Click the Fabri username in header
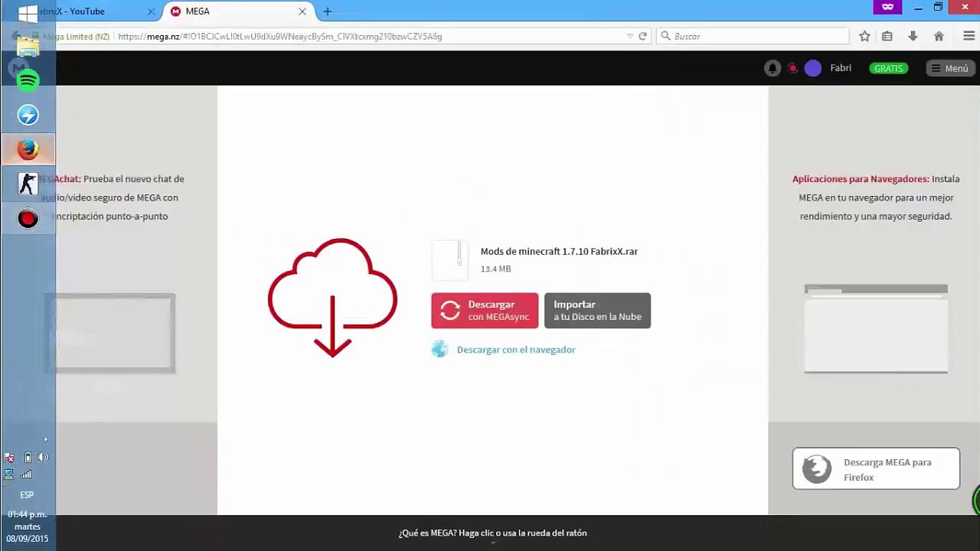The width and height of the screenshot is (980, 551). coord(841,68)
